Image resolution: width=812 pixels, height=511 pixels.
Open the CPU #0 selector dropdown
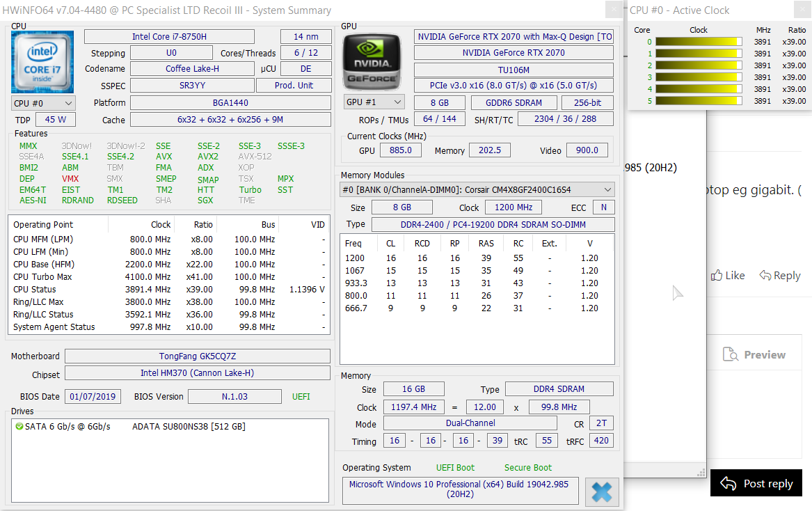(x=43, y=103)
